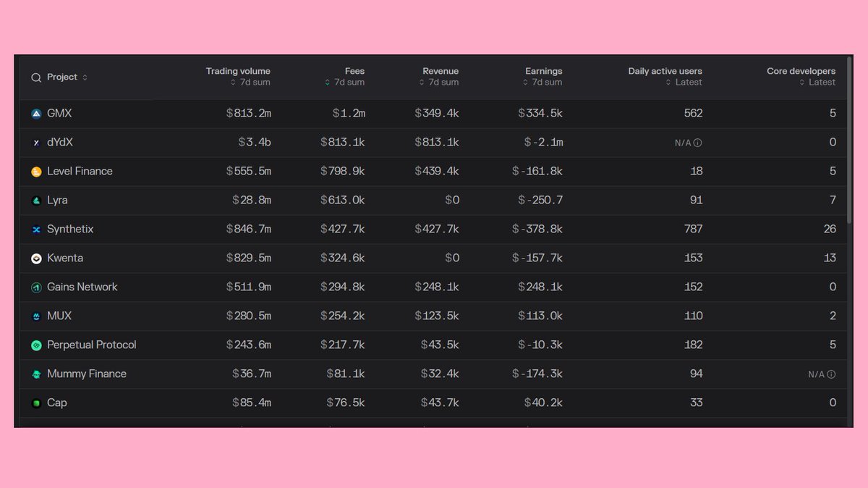
Task: Open the Daily active users Latest selector
Action: click(684, 83)
